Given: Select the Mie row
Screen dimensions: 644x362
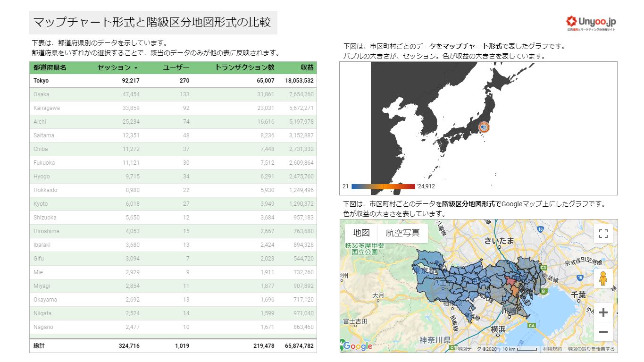Looking at the screenshot, I should tap(173, 272).
